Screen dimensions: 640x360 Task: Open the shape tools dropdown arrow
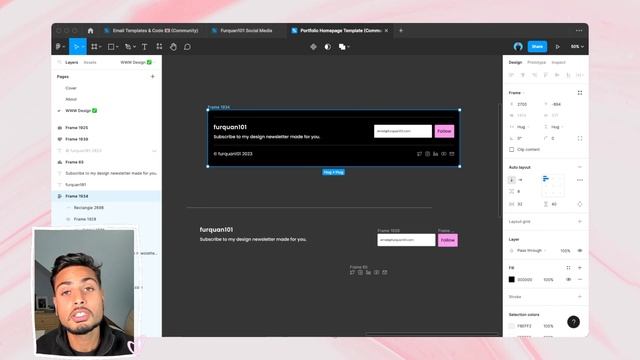pos(117,47)
